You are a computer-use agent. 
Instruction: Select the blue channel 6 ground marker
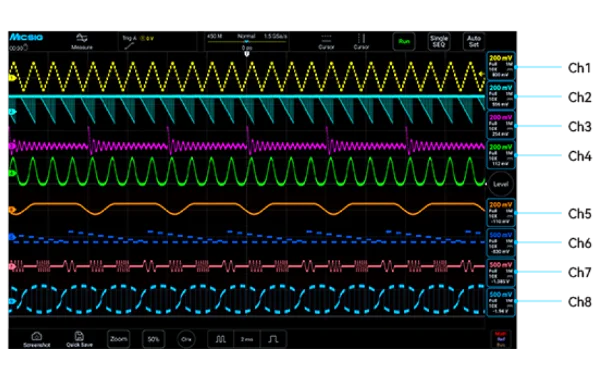pos(12,237)
